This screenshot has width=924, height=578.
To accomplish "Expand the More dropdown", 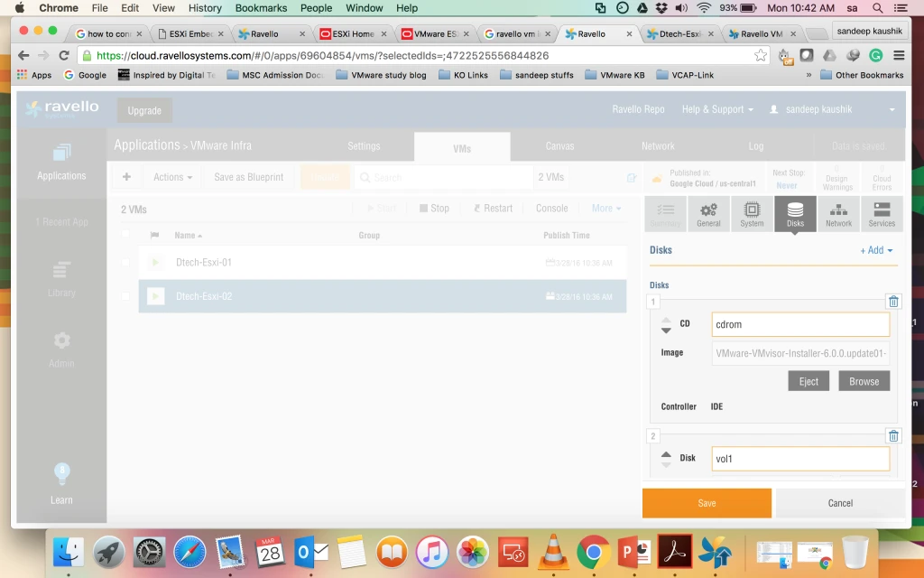I will pos(605,209).
